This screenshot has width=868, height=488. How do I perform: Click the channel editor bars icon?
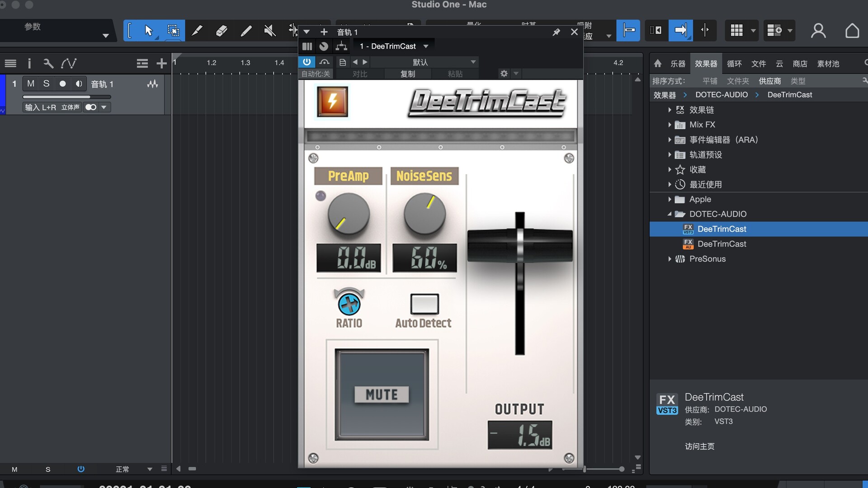pos(307,46)
